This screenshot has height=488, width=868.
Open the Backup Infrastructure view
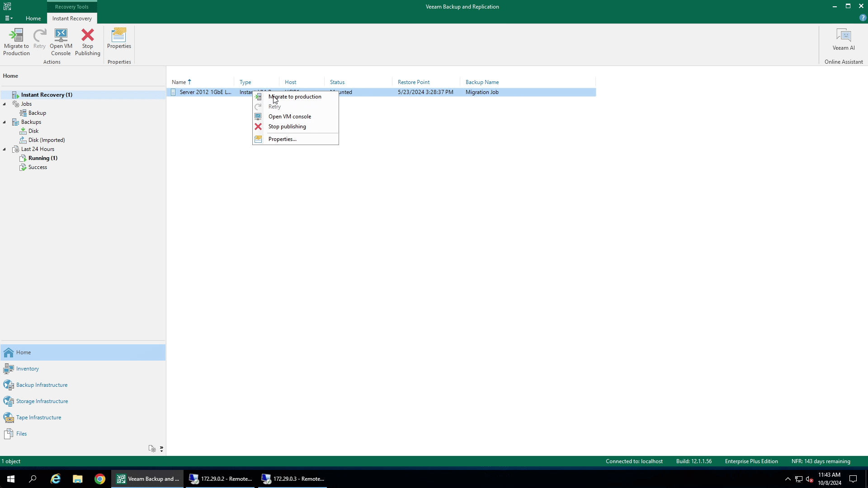click(x=83, y=385)
